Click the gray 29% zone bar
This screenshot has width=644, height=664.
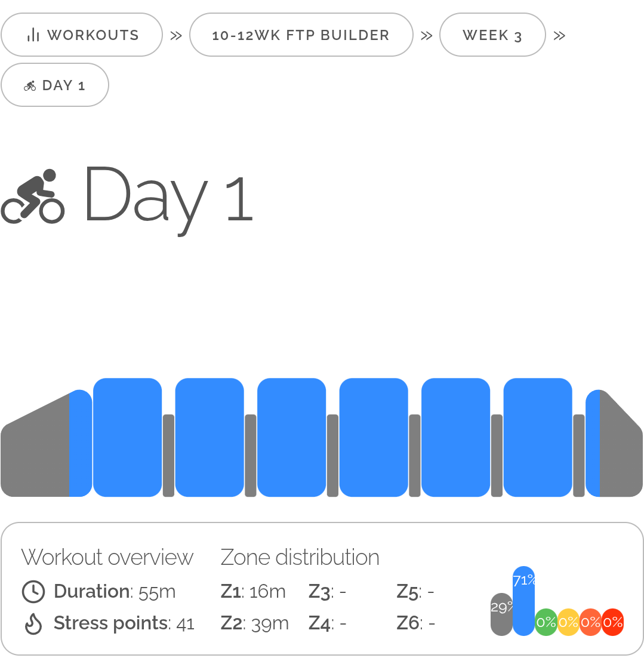point(501,615)
